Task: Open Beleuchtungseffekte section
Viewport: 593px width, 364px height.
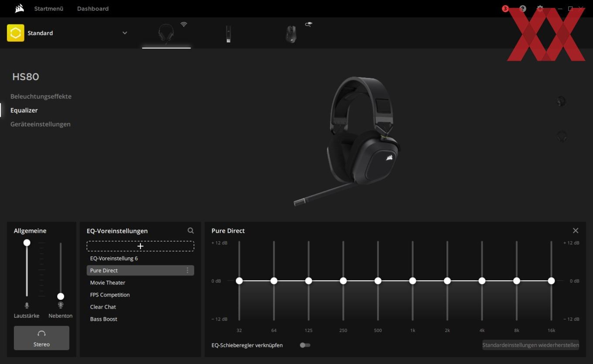Action: point(41,96)
